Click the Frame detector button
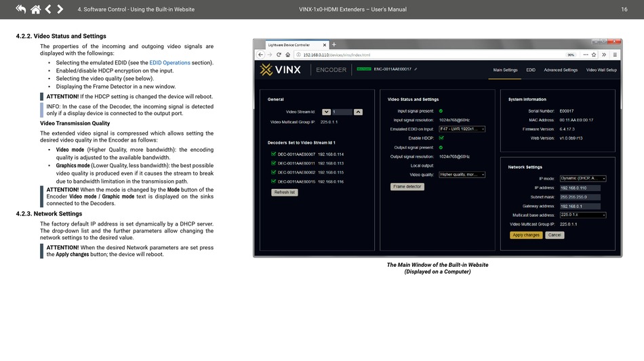The width and height of the screenshot is (644, 361). (x=407, y=187)
